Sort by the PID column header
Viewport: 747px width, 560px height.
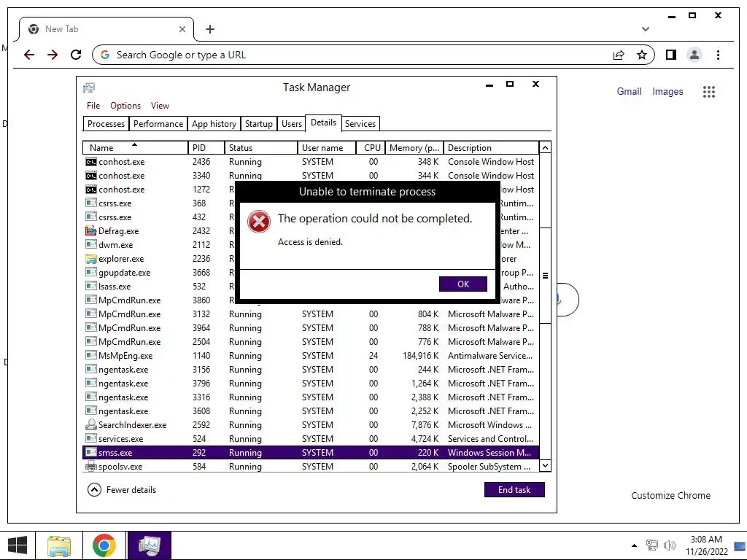click(206, 147)
